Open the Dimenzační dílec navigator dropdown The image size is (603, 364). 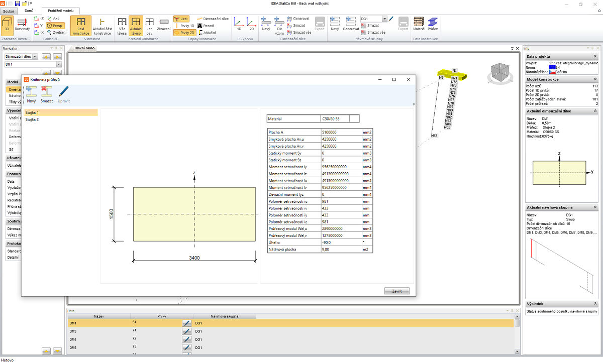(x=35, y=57)
